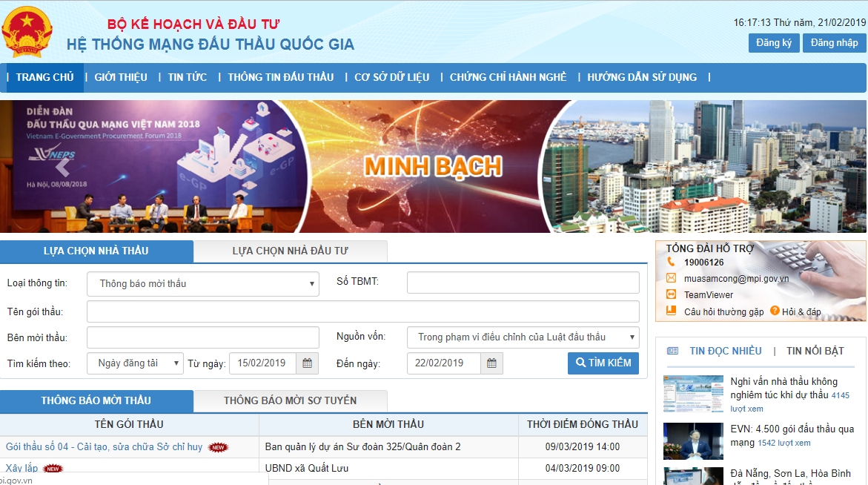Open the Thông tin đấu thầu menu
The width and height of the screenshot is (868, 485).
tap(280, 77)
